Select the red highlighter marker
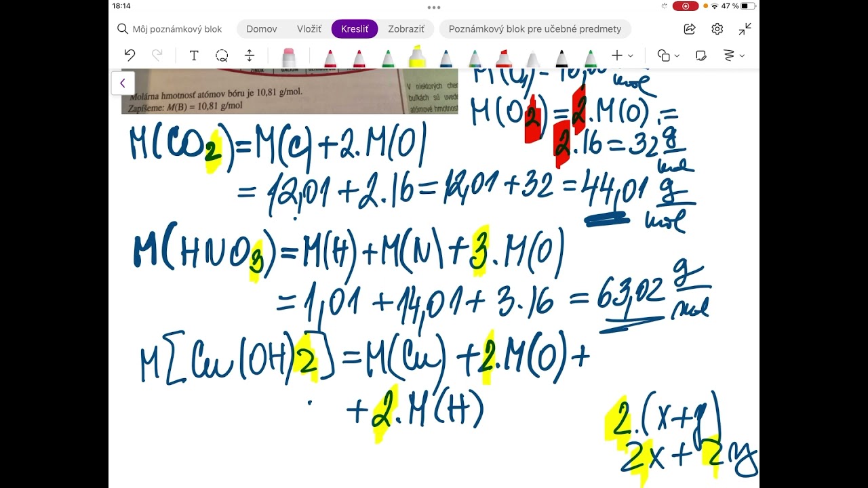 click(x=503, y=58)
